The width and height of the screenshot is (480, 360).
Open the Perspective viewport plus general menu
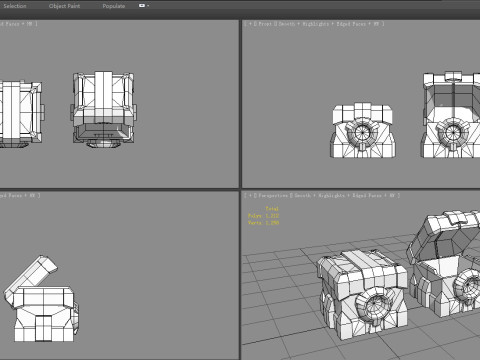(x=250, y=196)
